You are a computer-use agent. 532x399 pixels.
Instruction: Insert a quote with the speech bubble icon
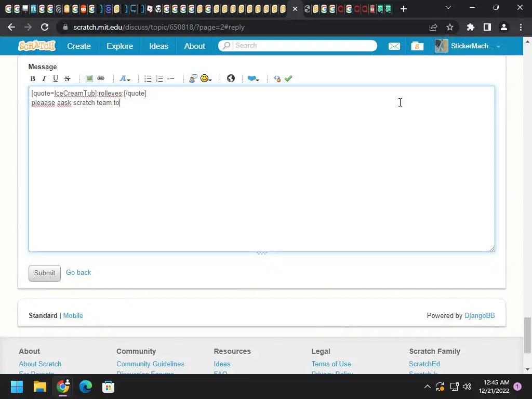(x=193, y=78)
